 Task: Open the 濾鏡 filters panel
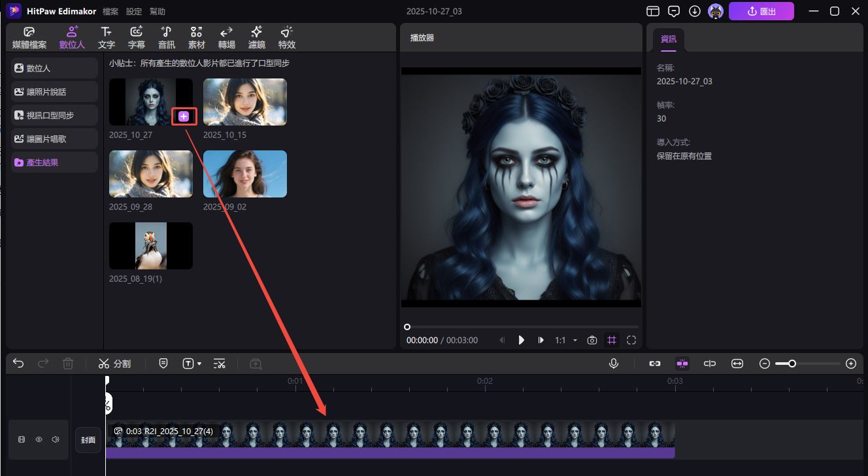(257, 37)
